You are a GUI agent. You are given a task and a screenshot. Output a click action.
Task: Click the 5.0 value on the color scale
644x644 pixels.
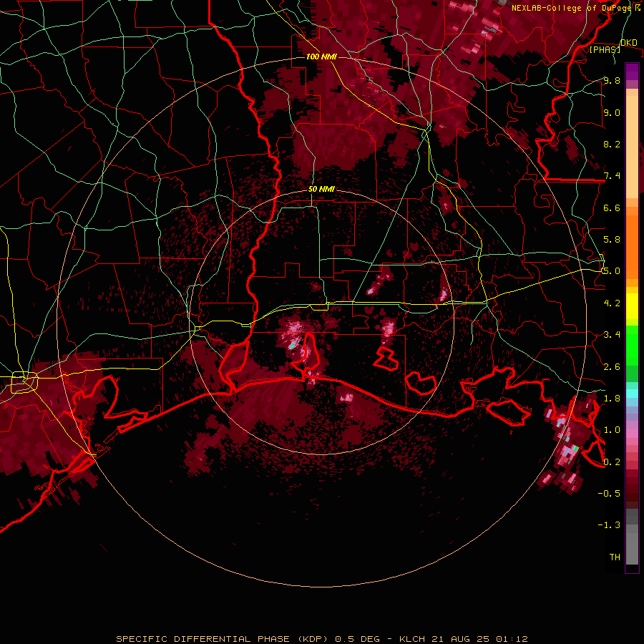(x=612, y=271)
